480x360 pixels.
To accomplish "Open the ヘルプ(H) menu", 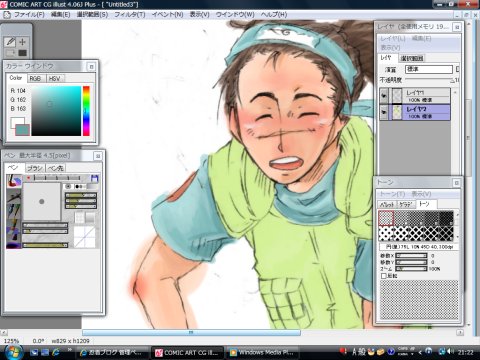I will pyautogui.click(x=274, y=14).
